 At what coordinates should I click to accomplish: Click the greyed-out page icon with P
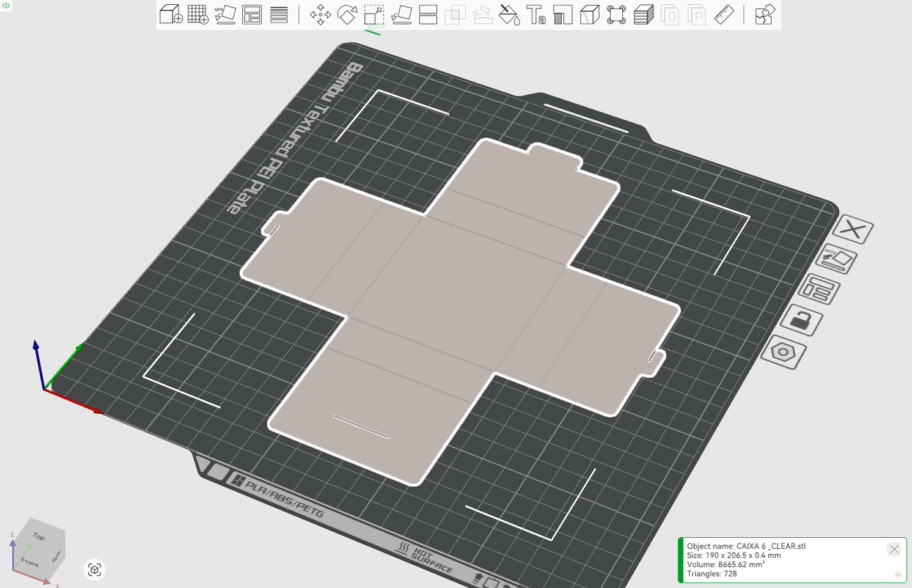pos(697,14)
